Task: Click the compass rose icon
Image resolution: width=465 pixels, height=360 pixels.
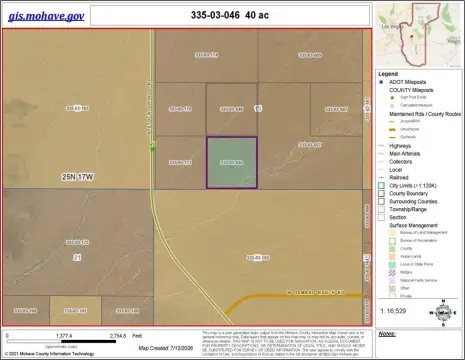Action: click(x=443, y=313)
